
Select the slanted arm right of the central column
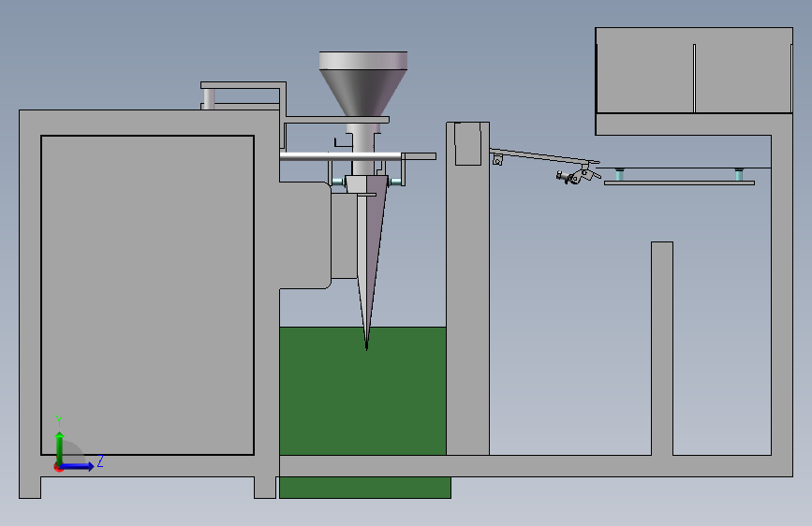pyautogui.click(x=544, y=155)
